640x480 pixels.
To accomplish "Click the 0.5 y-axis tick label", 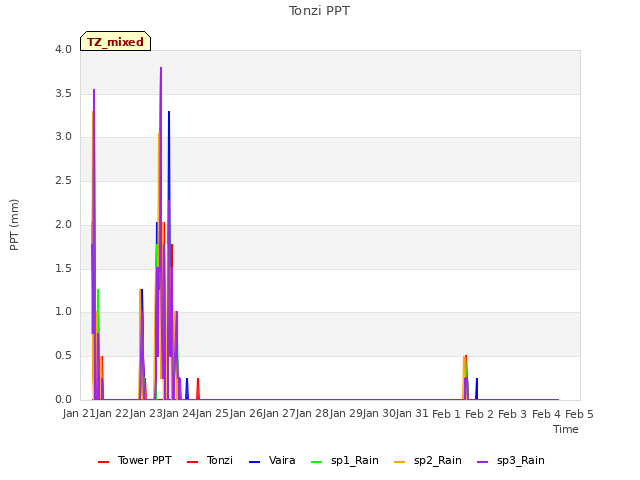I will [63, 356].
